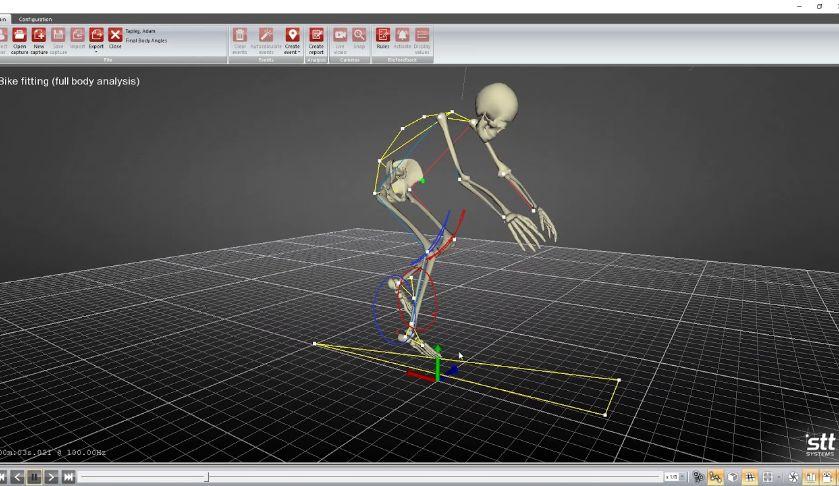This screenshot has height=486, width=839.
Task: Click the red horizontal axis bar
Action: tap(421, 376)
